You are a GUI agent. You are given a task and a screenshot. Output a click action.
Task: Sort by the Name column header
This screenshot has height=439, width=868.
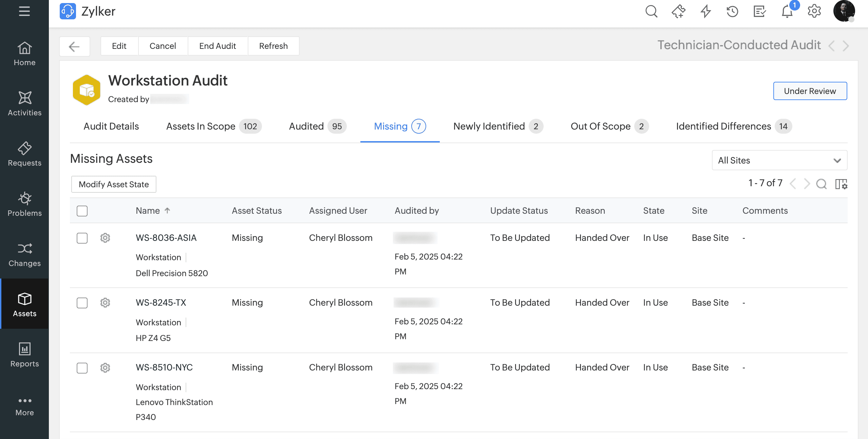click(x=148, y=211)
